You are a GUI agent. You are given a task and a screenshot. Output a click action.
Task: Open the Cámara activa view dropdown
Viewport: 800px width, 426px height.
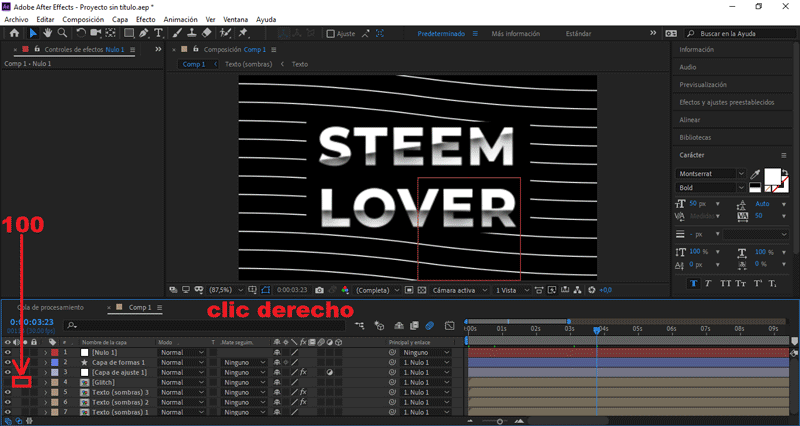[459, 290]
